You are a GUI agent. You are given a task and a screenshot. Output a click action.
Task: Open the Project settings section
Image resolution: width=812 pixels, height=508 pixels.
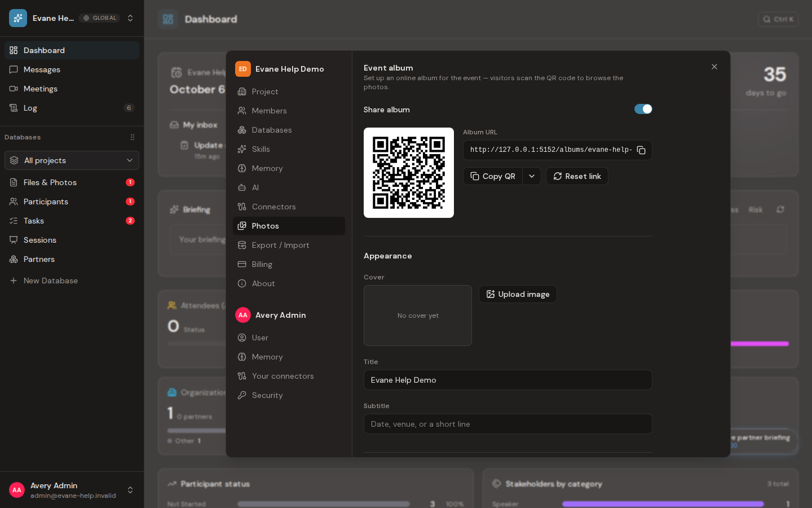(x=289, y=91)
